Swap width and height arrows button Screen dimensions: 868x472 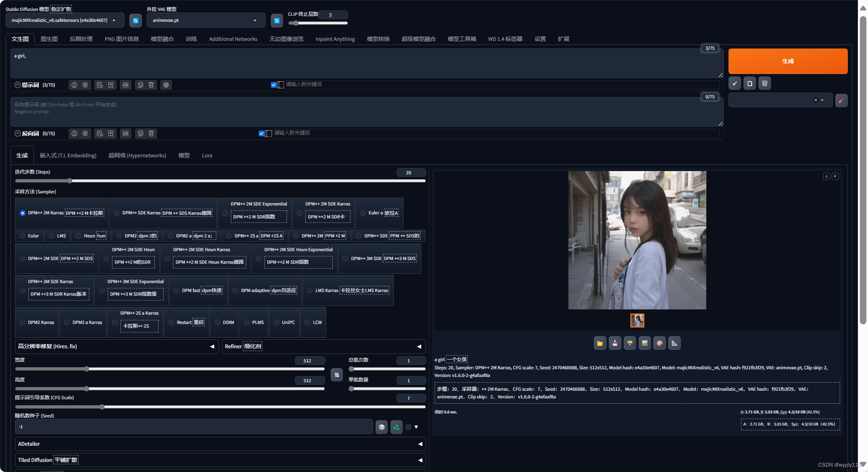click(x=336, y=375)
